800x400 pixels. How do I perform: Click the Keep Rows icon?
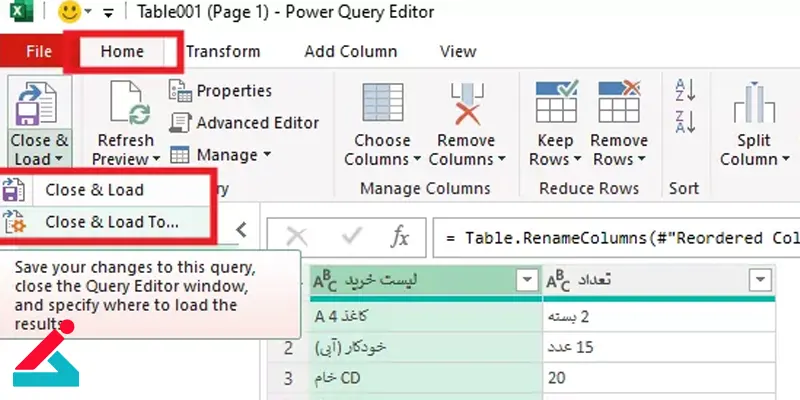tap(556, 102)
